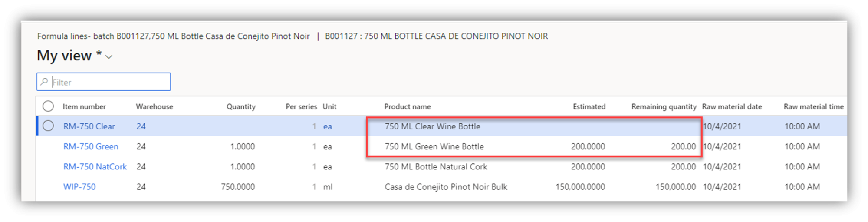Click the Remaining quantity column header
The width and height of the screenshot is (868, 222).
click(x=664, y=106)
